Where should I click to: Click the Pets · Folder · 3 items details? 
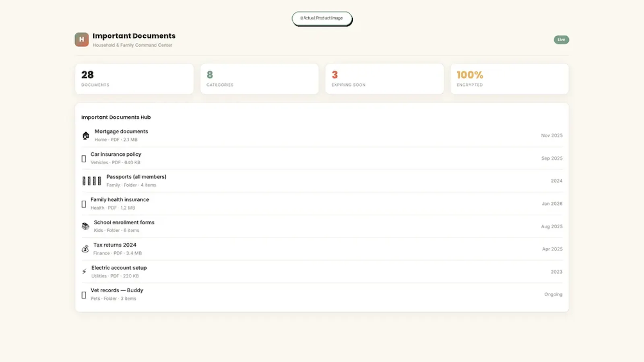(113, 298)
